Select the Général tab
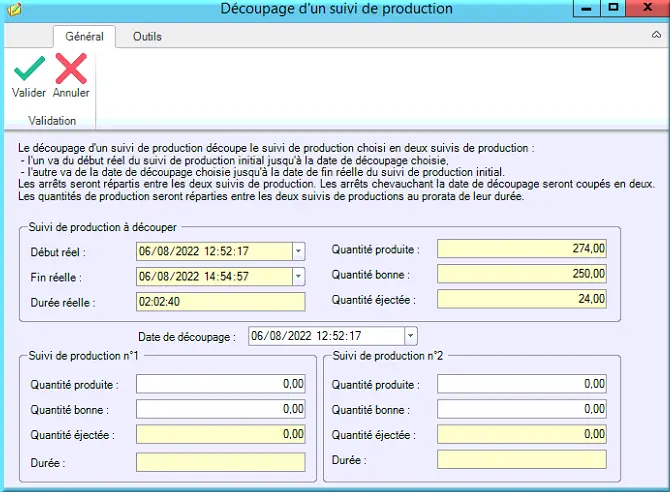Screen dimensions: 670x492 [x=84, y=37]
